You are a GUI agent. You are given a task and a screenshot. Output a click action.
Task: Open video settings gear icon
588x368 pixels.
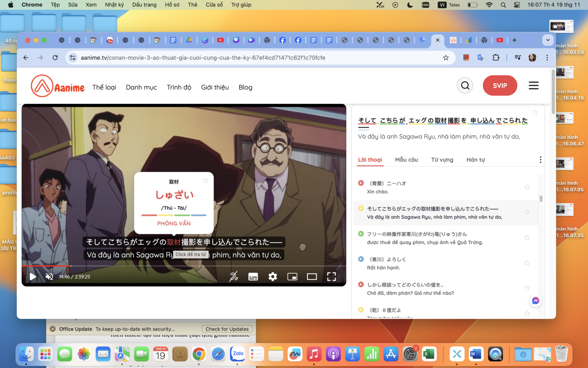[x=273, y=277]
